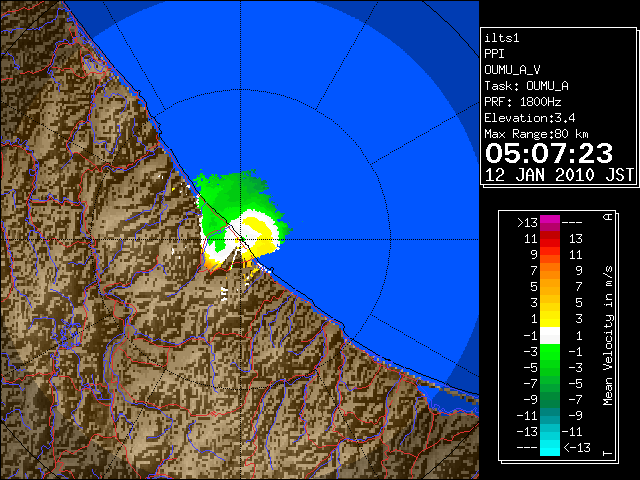Image resolution: width=640 pixels, height=480 pixels.
Task: Click the "OUMU_A_V" product name
Action: [x=512, y=70]
